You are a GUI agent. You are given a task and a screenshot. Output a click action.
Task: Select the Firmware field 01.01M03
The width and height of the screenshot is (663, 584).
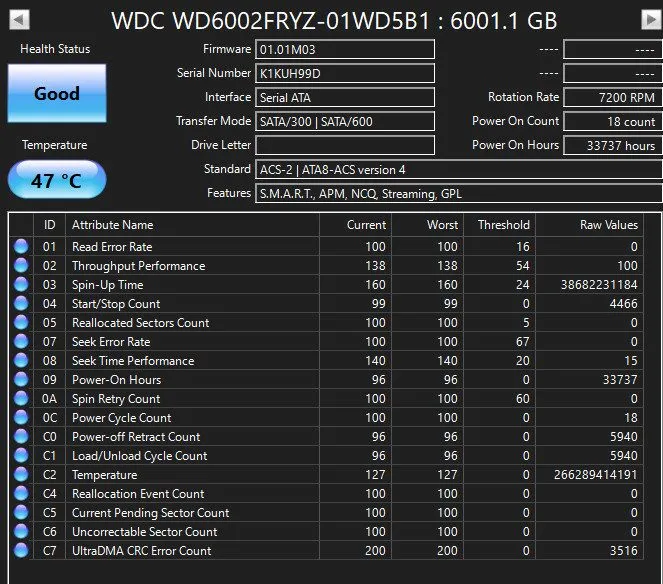[345, 49]
